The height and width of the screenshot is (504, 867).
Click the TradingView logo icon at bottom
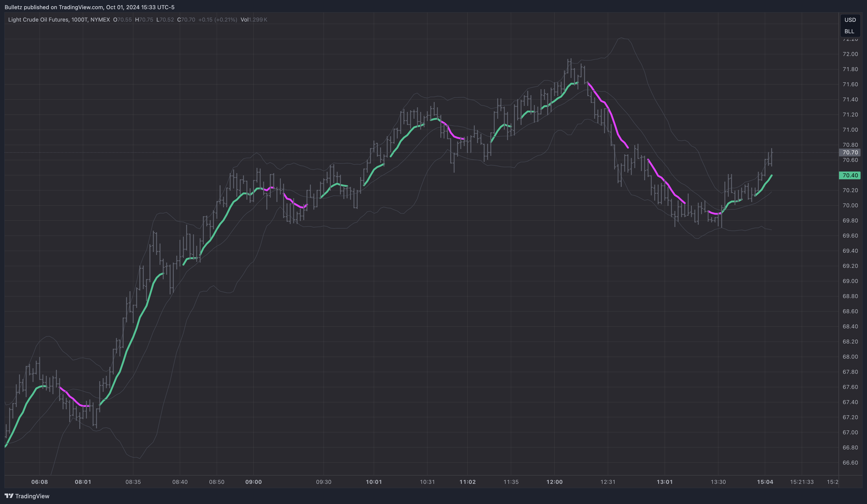[x=9, y=496]
